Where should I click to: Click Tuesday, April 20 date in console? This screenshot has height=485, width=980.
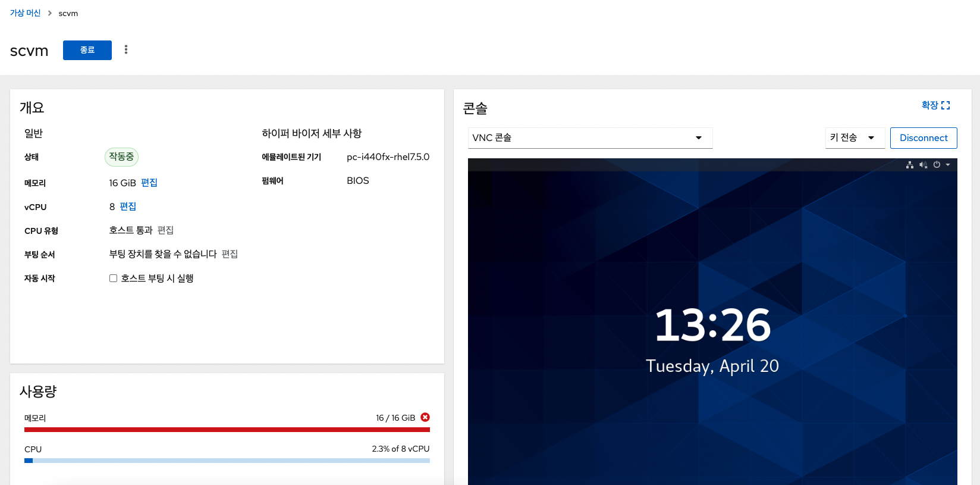pos(712,366)
